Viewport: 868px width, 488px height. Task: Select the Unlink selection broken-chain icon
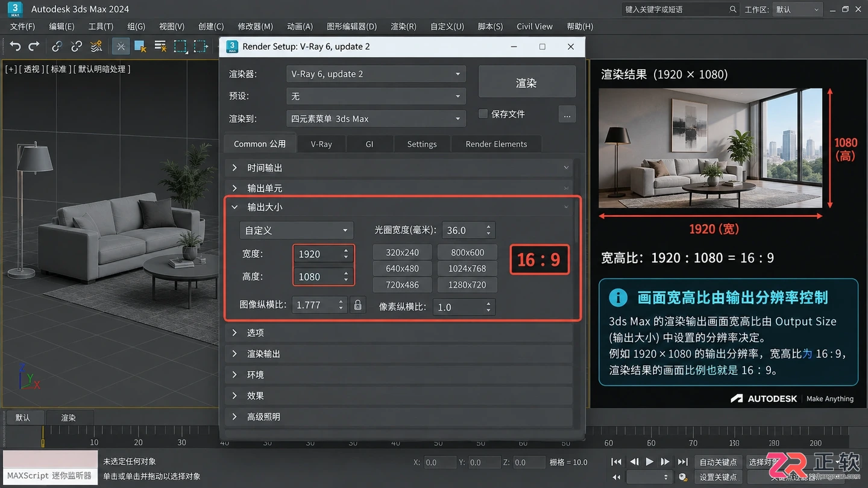coord(77,46)
